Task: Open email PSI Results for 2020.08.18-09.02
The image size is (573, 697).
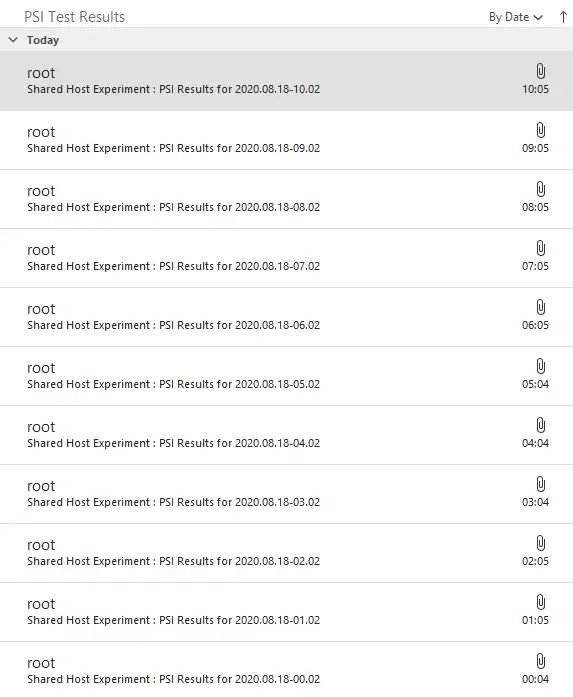Action: pyautogui.click(x=286, y=140)
